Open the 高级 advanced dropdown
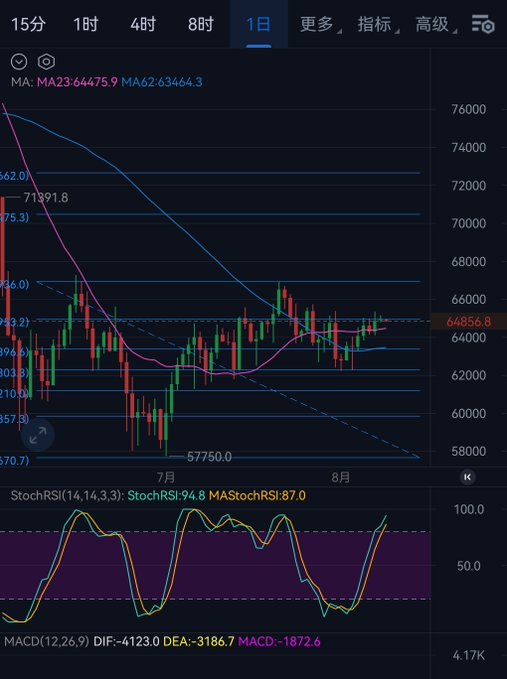The height and width of the screenshot is (679, 507). [x=436, y=24]
